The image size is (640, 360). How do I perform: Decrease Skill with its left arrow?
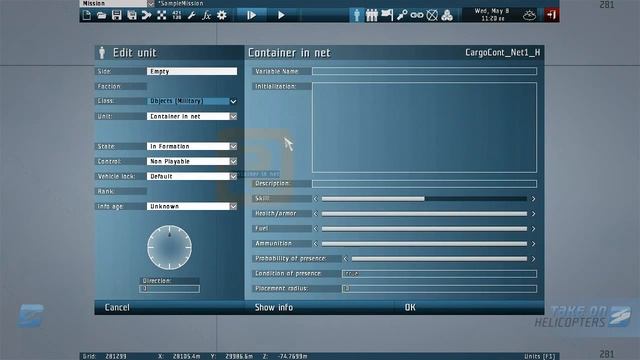coord(316,199)
